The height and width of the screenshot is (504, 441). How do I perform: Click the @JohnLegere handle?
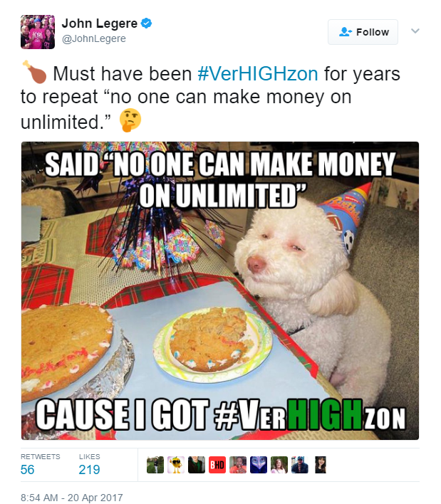93,38
